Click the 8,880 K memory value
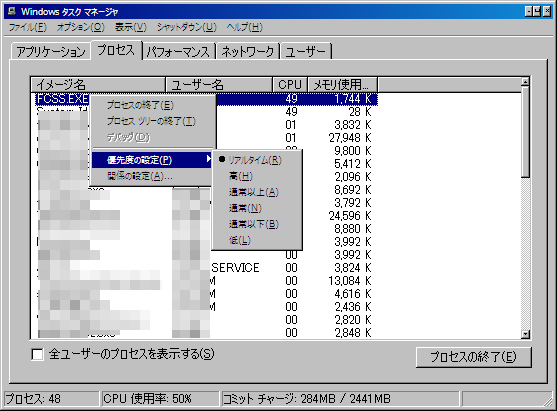Image resolution: width=557 pixels, height=411 pixels. 353,229
